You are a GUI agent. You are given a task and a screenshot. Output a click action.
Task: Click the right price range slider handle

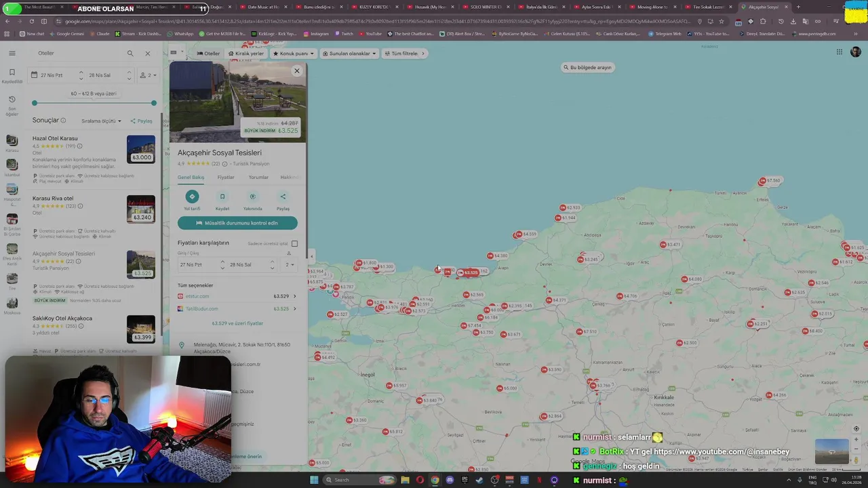(x=154, y=103)
